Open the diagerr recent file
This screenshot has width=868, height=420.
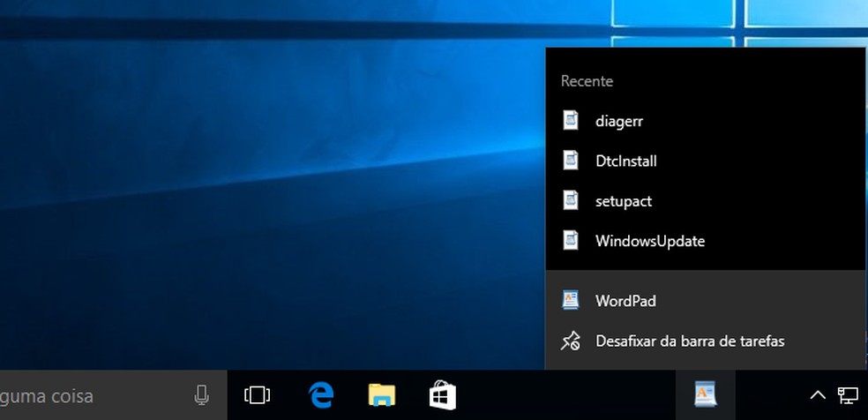(706, 121)
